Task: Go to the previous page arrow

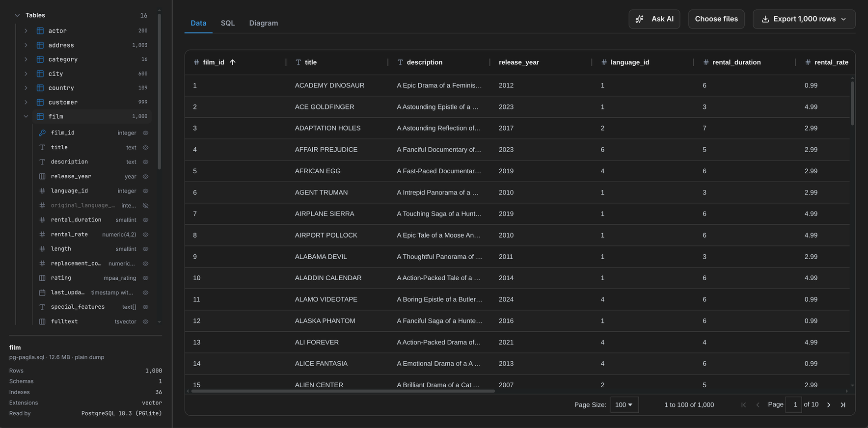Action: coord(758,405)
